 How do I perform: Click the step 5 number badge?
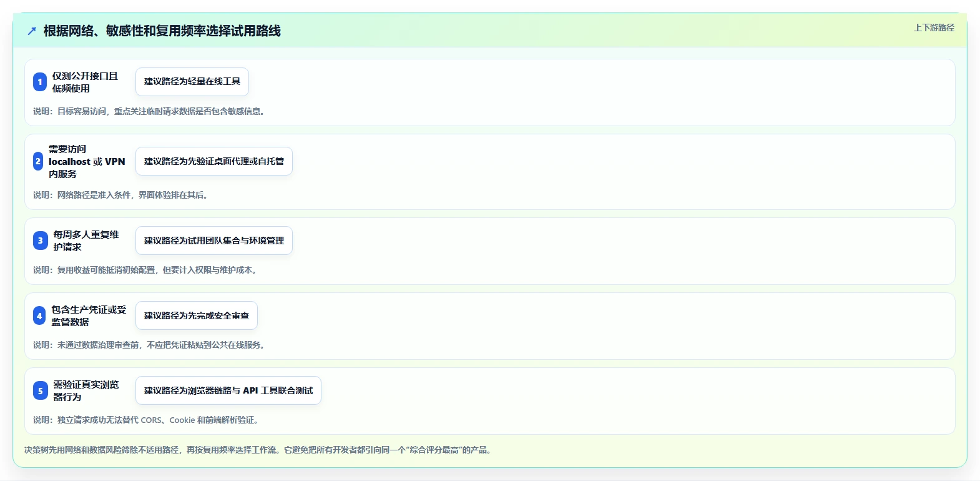click(x=41, y=390)
